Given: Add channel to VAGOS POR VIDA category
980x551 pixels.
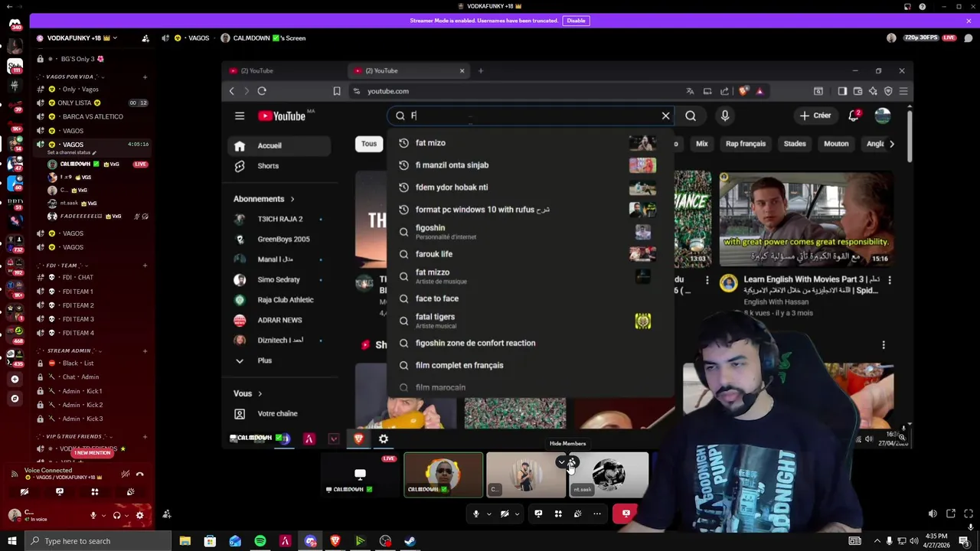Looking at the screenshot, I should pos(145,77).
